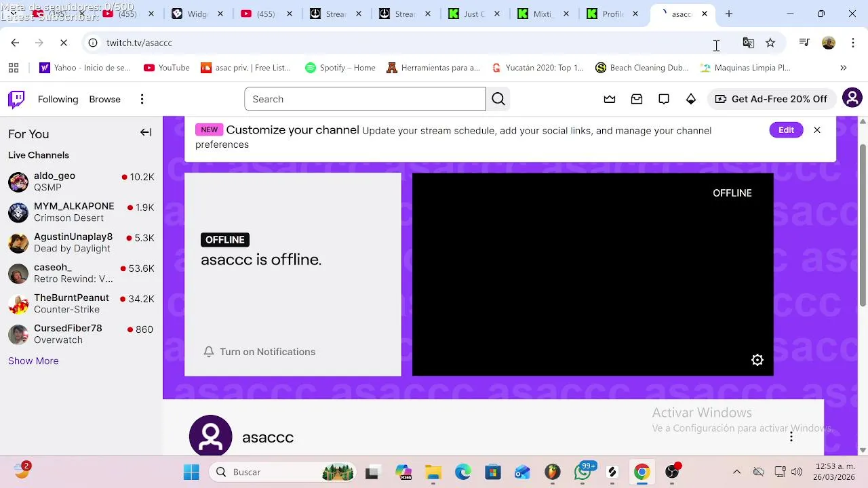
Task: Open Google Translate icon in address bar
Action: tap(749, 43)
